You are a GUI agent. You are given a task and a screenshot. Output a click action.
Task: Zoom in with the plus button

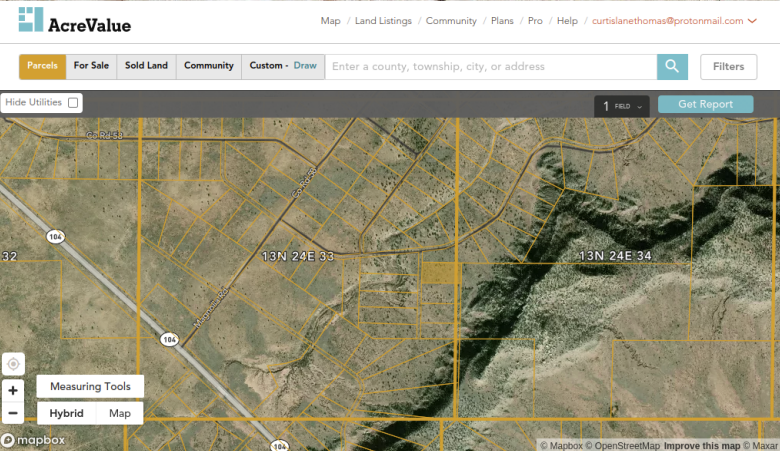click(13, 391)
